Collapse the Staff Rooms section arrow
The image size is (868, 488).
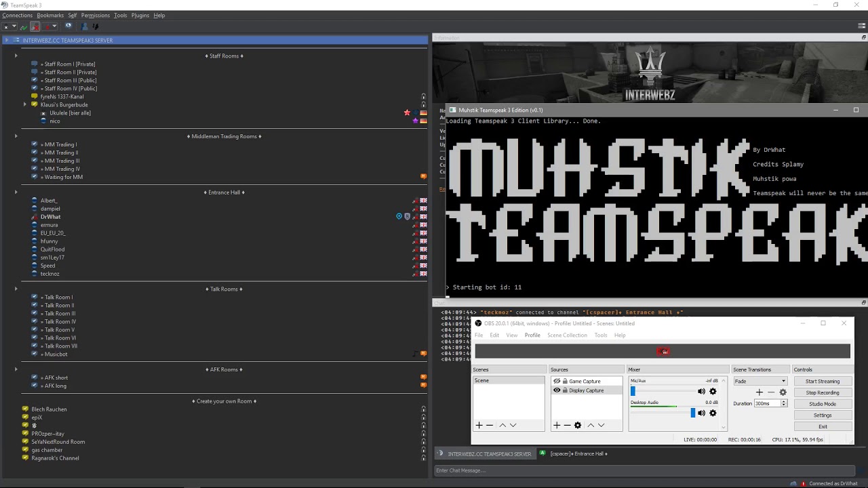click(x=16, y=56)
